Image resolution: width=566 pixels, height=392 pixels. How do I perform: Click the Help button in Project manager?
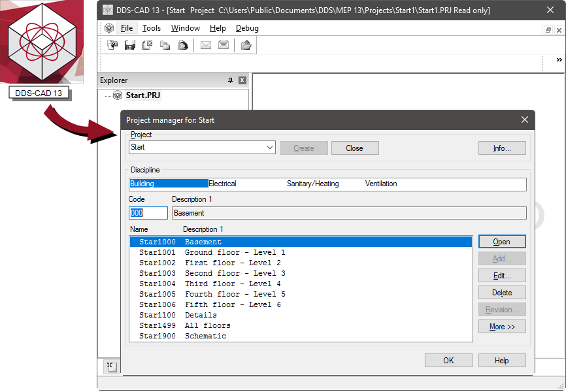502,360
